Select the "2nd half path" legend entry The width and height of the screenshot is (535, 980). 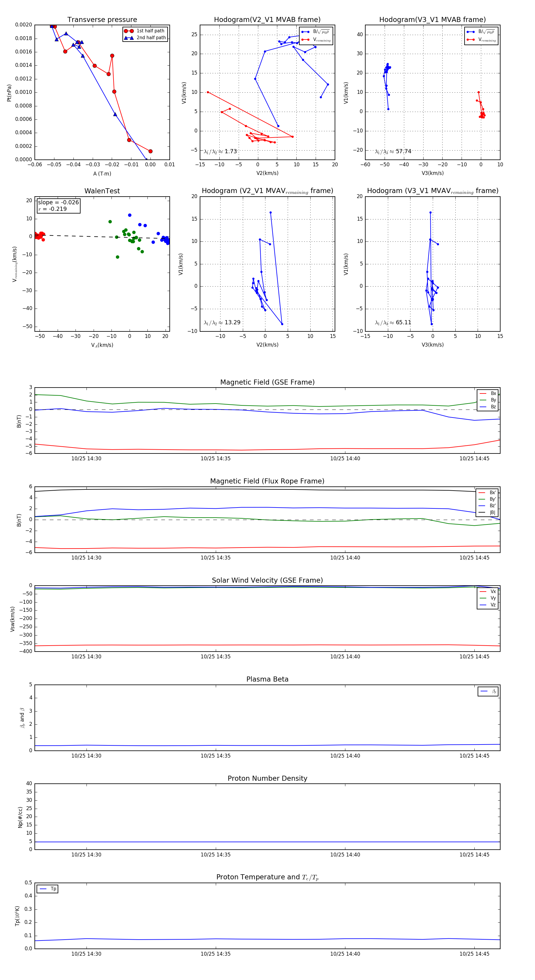145,38
